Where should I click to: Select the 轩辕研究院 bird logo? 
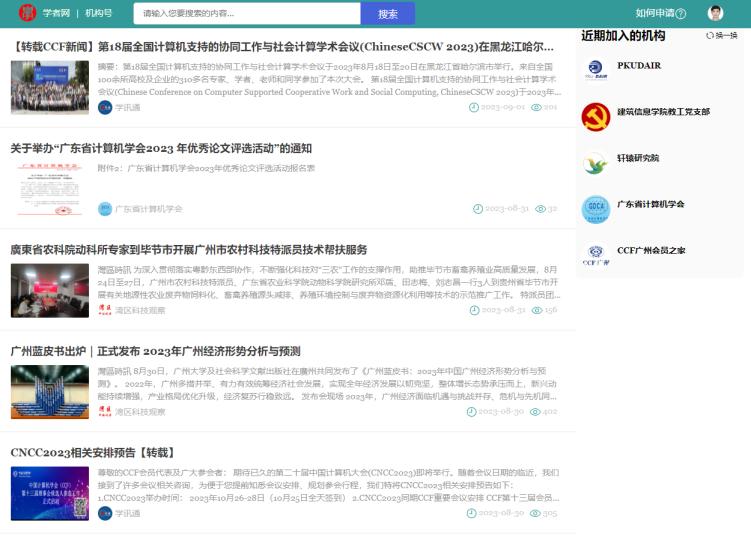(596, 163)
